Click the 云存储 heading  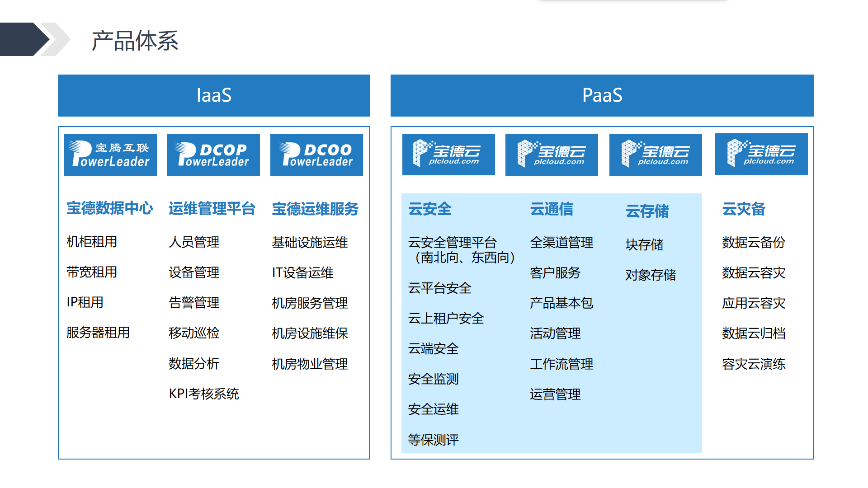[x=647, y=211]
